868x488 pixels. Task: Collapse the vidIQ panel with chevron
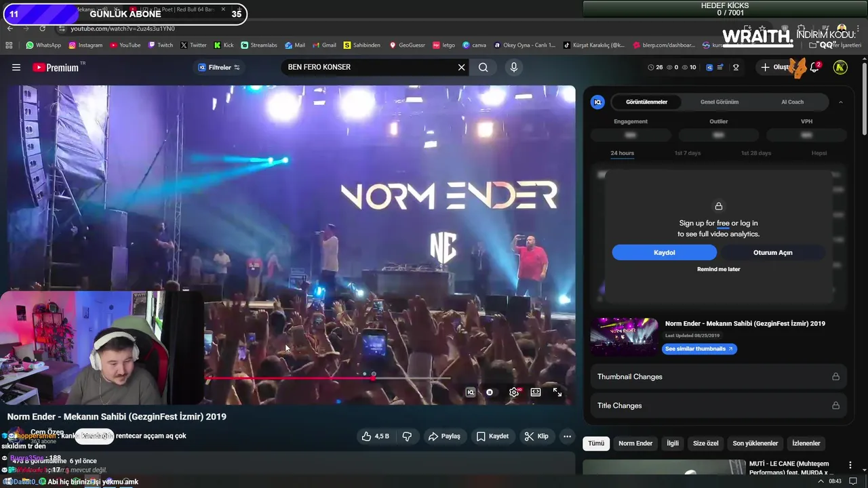pyautogui.click(x=840, y=102)
